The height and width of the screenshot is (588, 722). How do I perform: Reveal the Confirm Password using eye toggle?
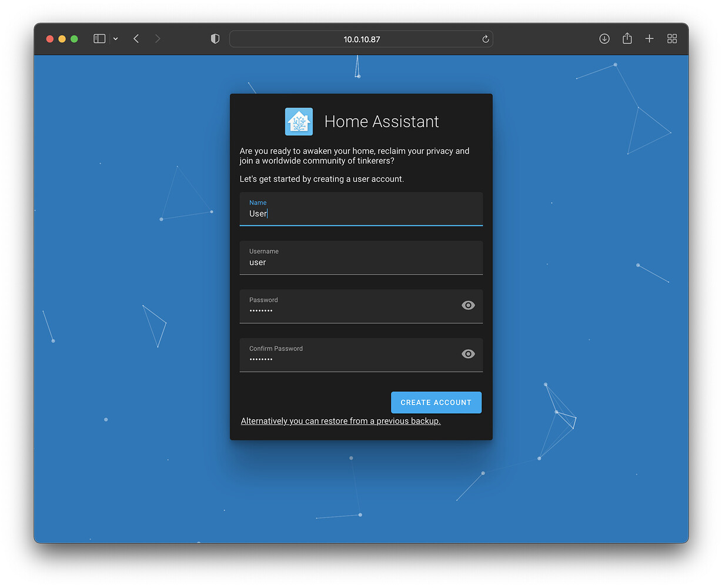point(468,353)
